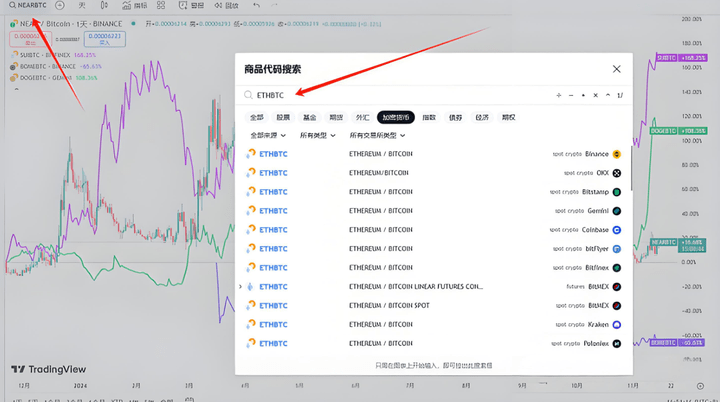
Task: Click the undo arrow in the toolbar
Action: [x=256, y=6]
